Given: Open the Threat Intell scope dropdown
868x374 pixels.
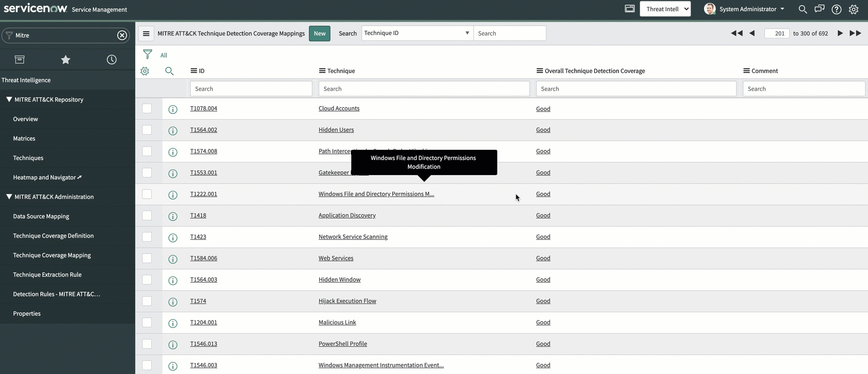Looking at the screenshot, I should pos(665,9).
